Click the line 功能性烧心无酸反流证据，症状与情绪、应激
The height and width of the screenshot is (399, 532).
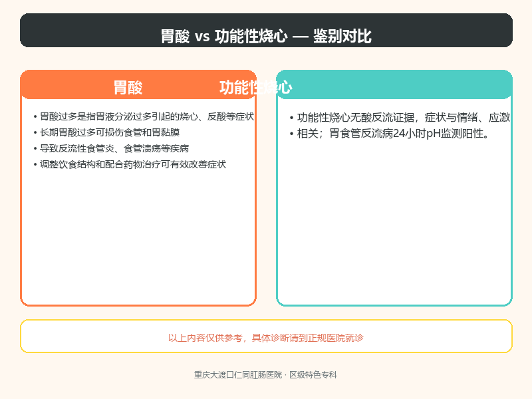pos(400,118)
